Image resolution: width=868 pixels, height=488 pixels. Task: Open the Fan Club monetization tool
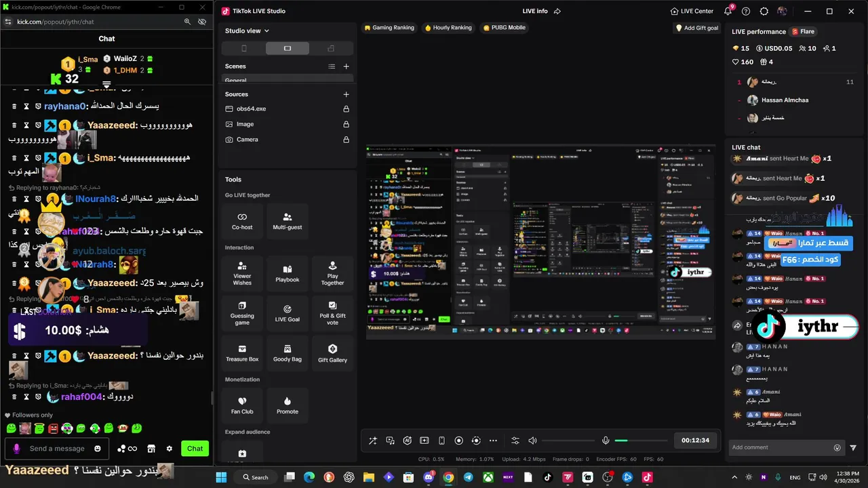tap(242, 405)
